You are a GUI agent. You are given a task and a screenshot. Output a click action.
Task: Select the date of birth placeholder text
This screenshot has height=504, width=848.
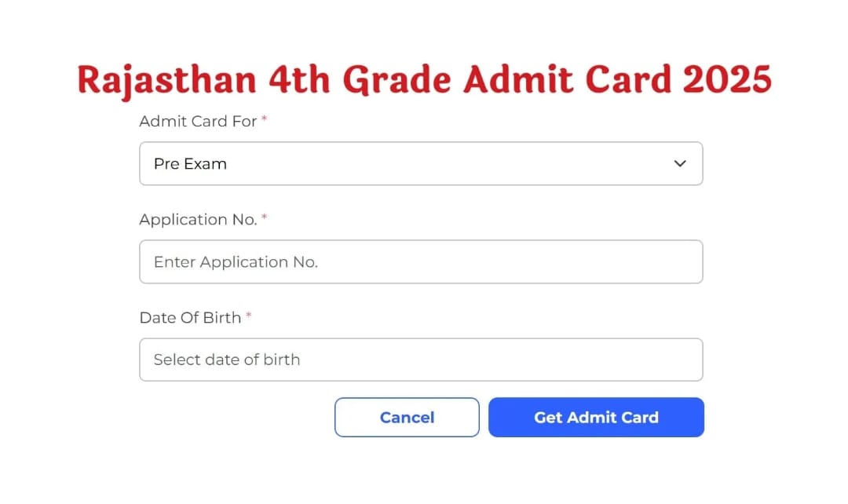coord(225,359)
